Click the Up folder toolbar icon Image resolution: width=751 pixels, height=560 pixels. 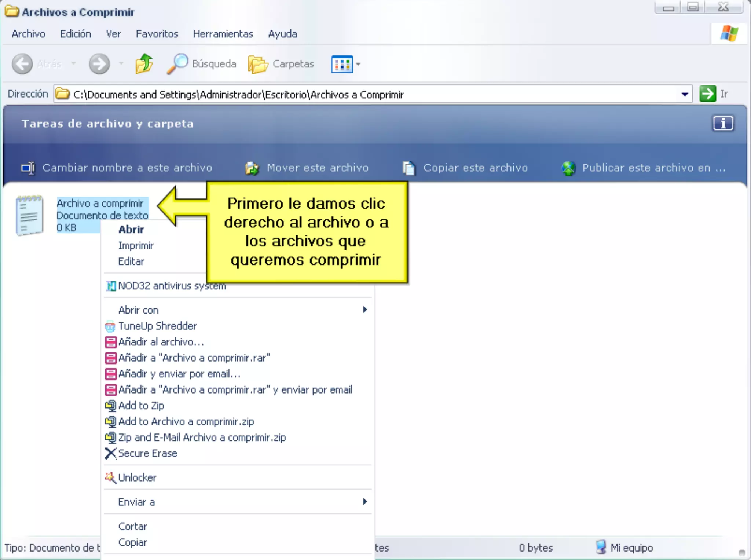144,64
